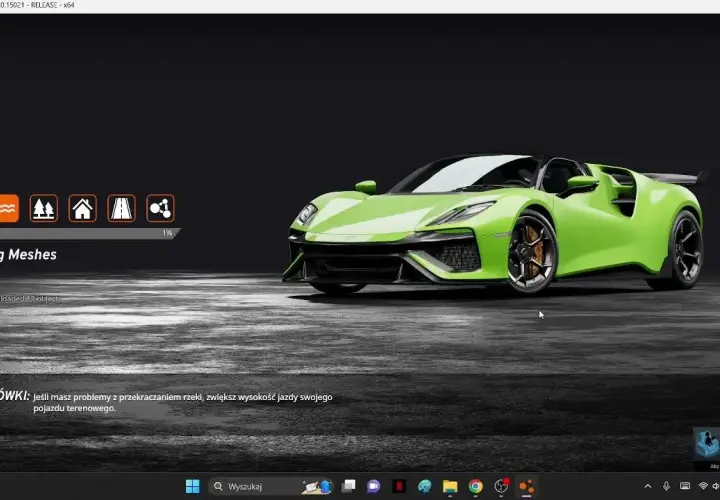Switch to Google Chrome on the taskbar

pos(476,486)
